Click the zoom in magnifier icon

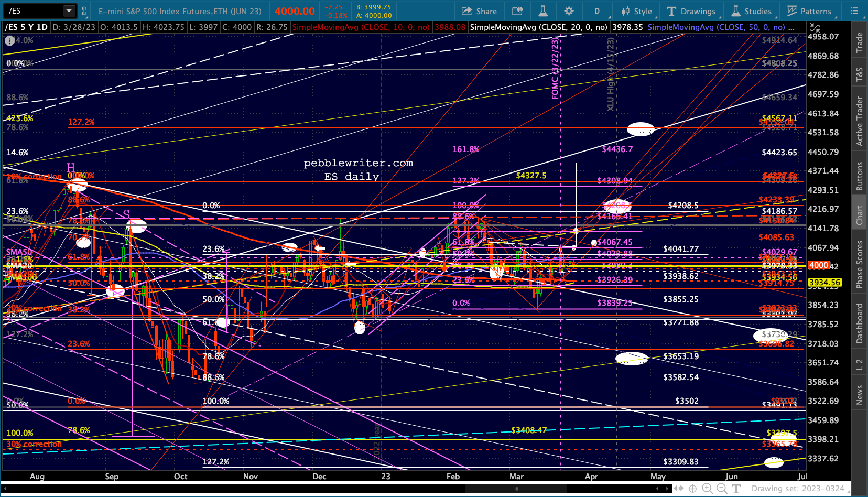707,489
